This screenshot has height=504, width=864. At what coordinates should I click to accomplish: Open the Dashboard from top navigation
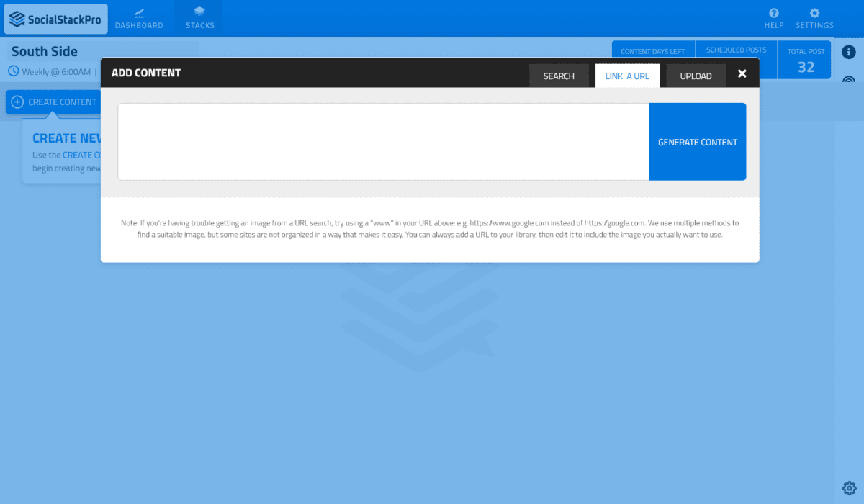pos(139,19)
